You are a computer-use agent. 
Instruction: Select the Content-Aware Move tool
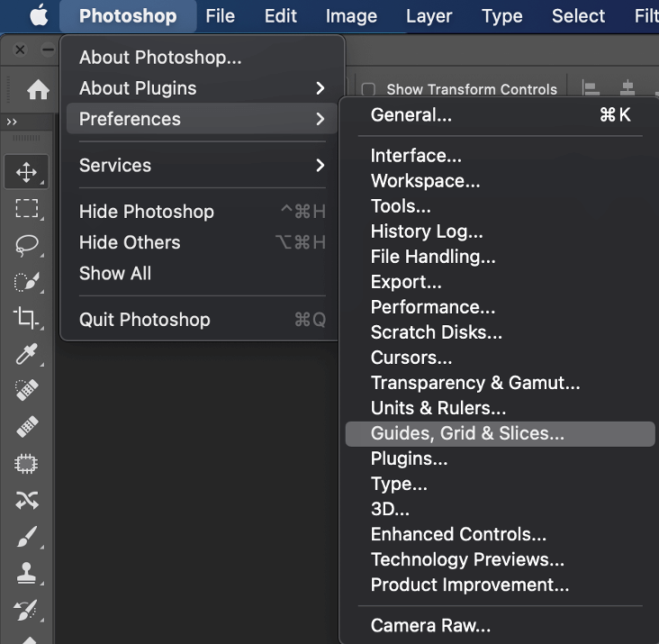pos(27,500)
